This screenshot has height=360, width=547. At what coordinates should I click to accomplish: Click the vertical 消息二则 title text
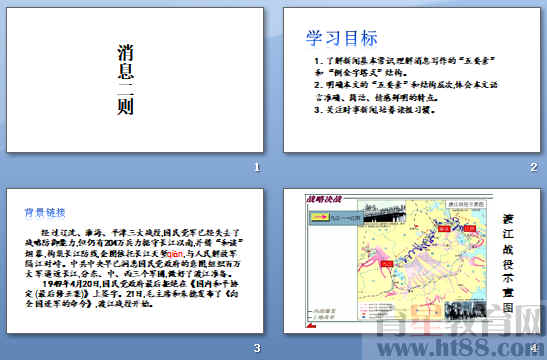[126, 79]
